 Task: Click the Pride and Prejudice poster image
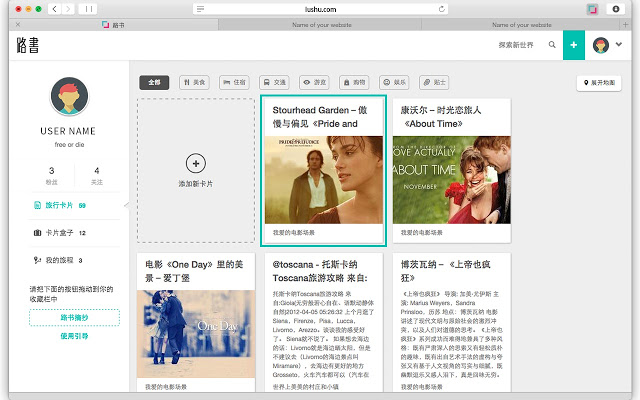pos(324,180)
